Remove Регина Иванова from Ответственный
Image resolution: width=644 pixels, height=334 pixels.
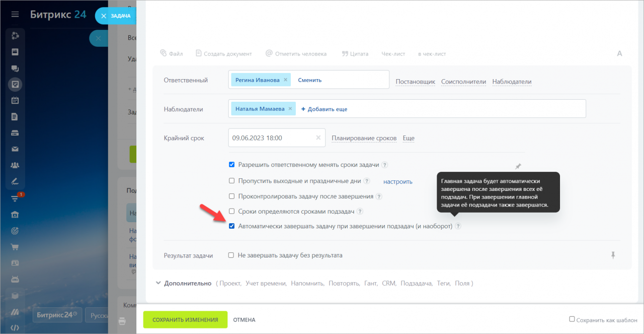click(x=285, y=80)
